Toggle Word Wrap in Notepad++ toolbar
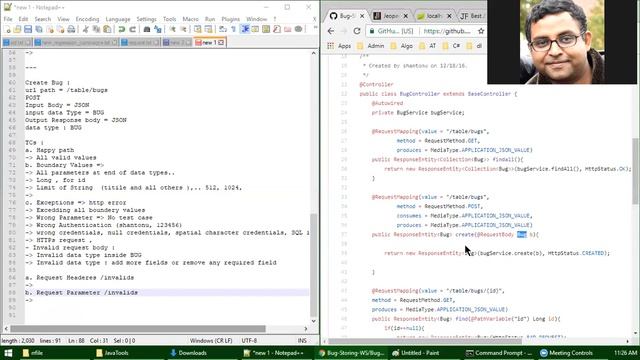This screenshot has height=360, width=640. point(223,29)
